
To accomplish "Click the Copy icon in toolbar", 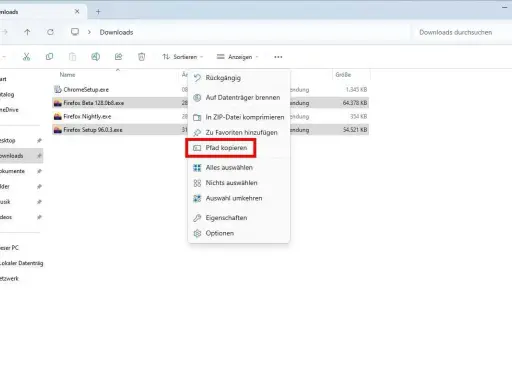I will pos(49,57).
